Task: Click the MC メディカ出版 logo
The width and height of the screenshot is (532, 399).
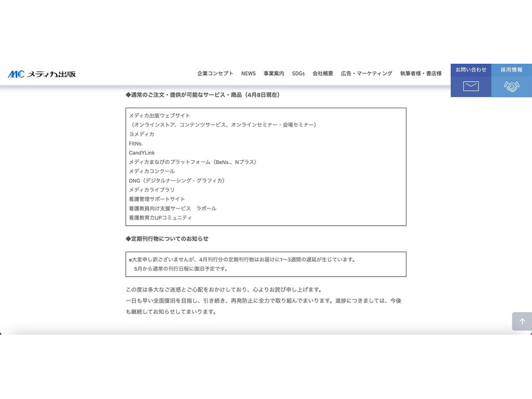Action: (x=42, y=73)
